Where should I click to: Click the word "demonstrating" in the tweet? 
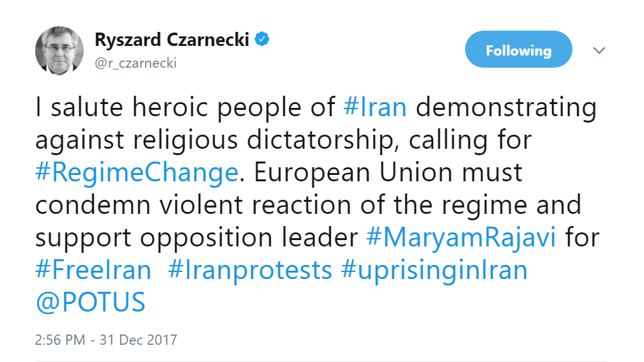pyautogui.click(x=507, y=107)
